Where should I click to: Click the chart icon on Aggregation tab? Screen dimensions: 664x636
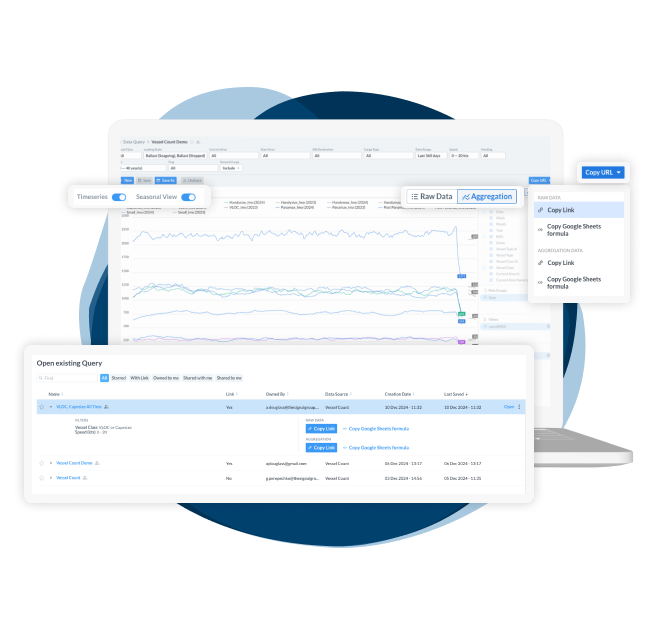click(466, 197)
